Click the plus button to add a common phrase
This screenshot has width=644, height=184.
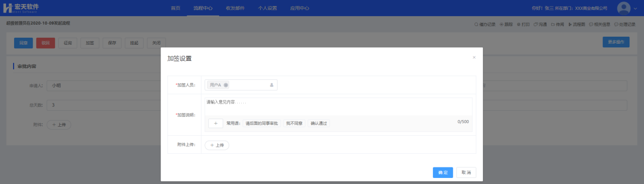tap(216, 123)
